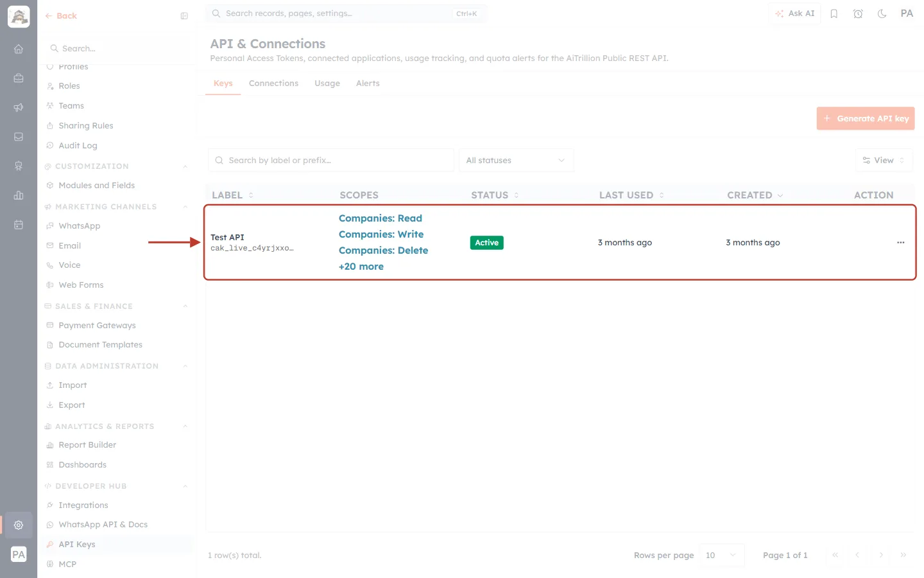Open the alarm clock reminders icon
This screenshot has height=578, width=924.
coord(858,13)
